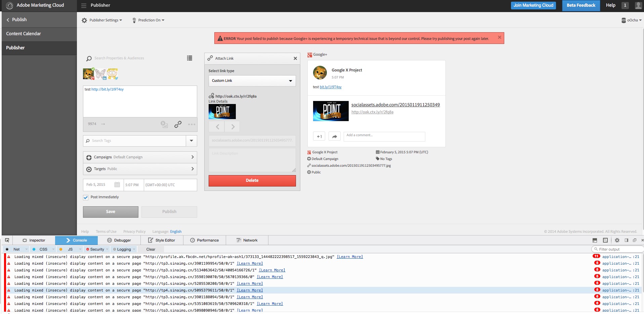Expand the Campaigns Default Campaign row

pyautogui.click(x=140, y=157)
